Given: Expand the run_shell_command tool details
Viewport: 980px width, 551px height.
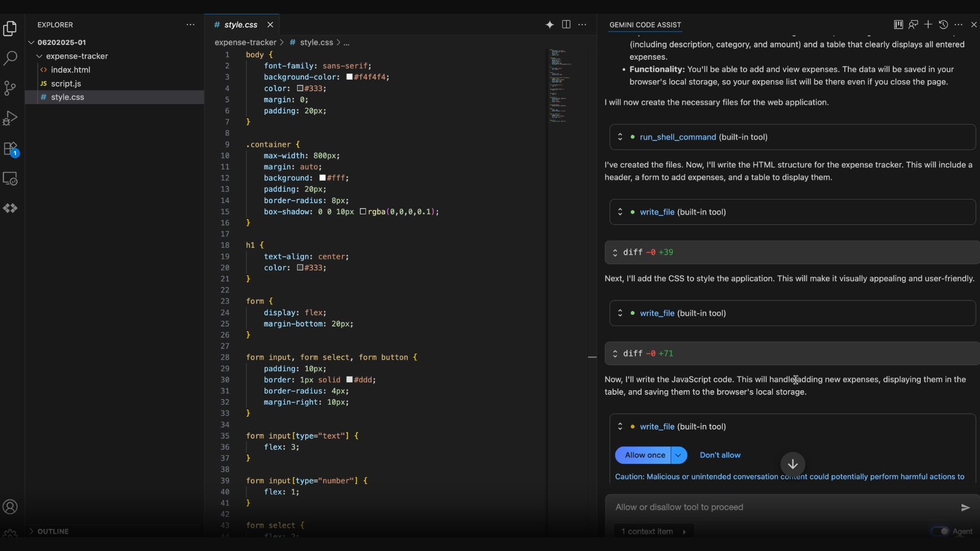Looking at the screenshot, I should (x=620, y=137).
